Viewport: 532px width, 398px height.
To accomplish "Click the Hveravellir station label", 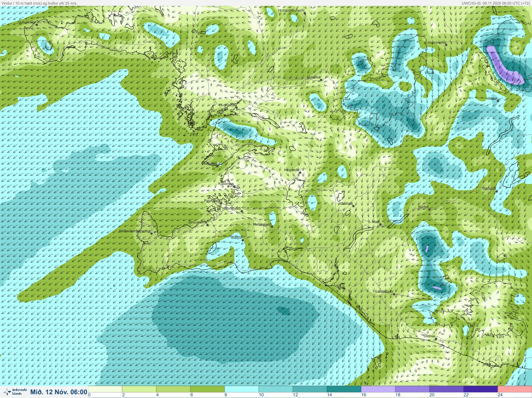I will pyautogui.click(x=436, y=42).
